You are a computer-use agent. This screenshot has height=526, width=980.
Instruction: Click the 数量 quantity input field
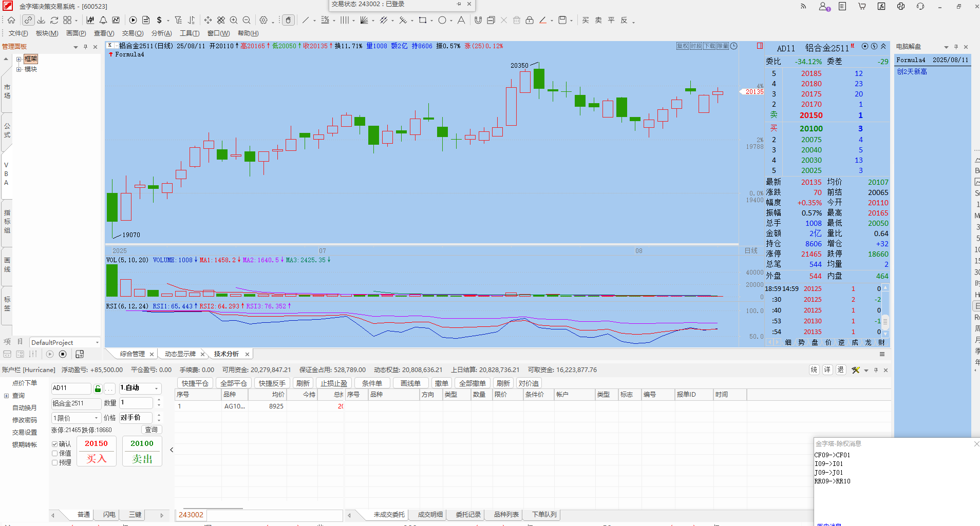(136, 403)
